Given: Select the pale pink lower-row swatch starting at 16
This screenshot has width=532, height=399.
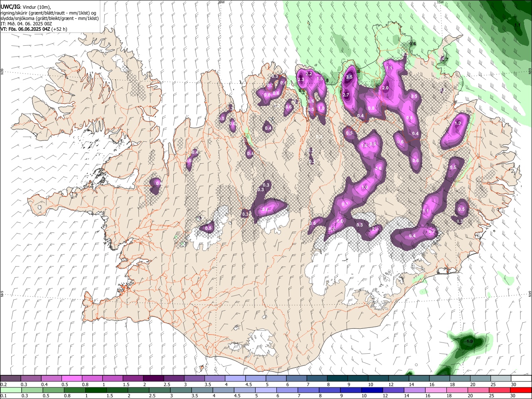Looking at the screenshot, I should (436, 390).
